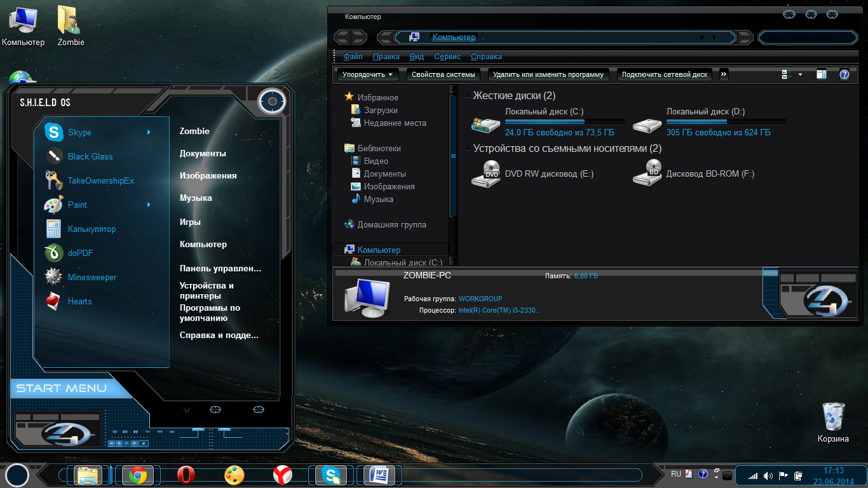Click the network signal tray icon
This screenshot has width=868, height=488.
753,476
